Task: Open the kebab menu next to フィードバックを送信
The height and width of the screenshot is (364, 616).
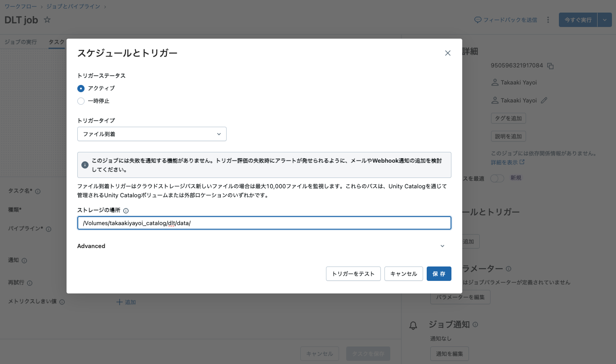Action: click(x=548, y=20)
